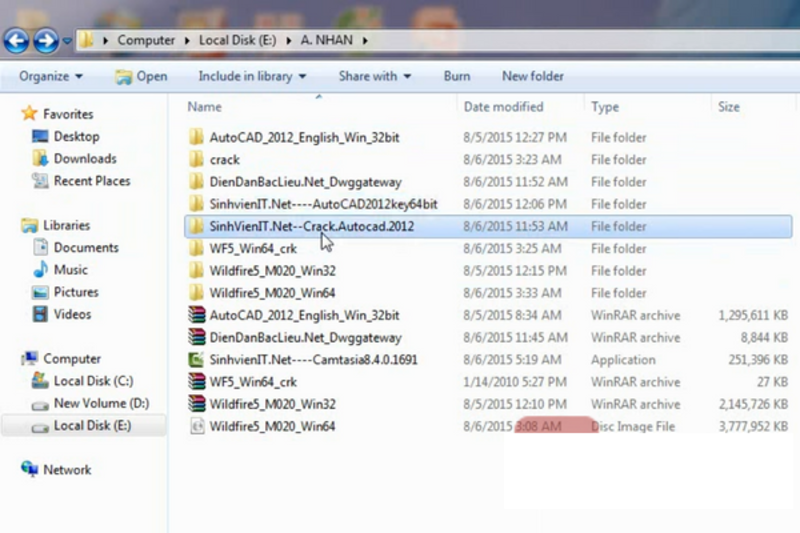The height and width of the screenshot is (533, 800).
Task: Click Application type of Camtasia row
Action: click(623, 360)
